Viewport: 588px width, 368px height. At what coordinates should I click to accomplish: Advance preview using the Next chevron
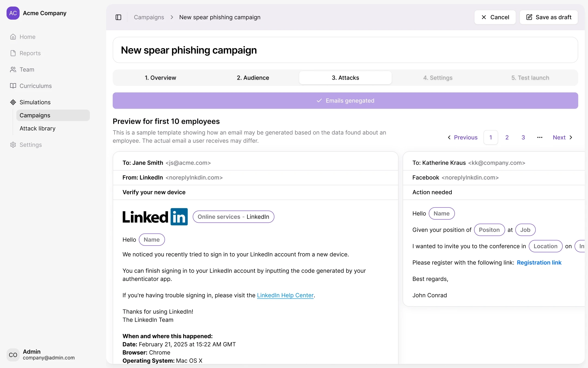coord(571,137)
